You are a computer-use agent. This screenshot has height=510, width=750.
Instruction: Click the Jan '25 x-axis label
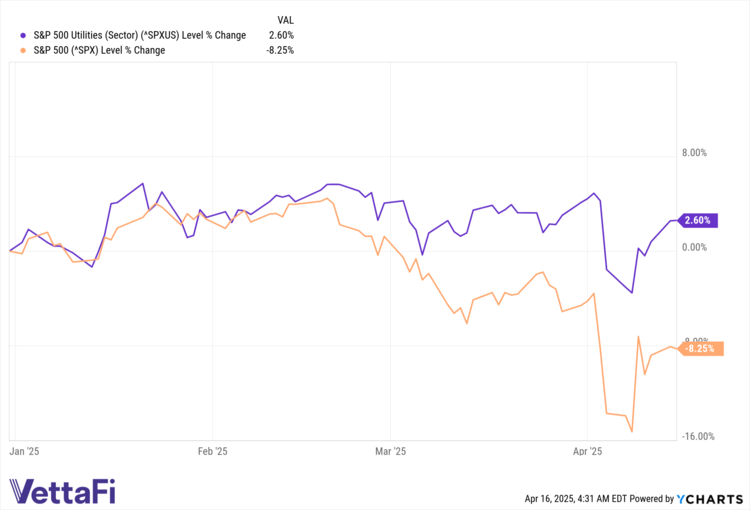[23, 451]
